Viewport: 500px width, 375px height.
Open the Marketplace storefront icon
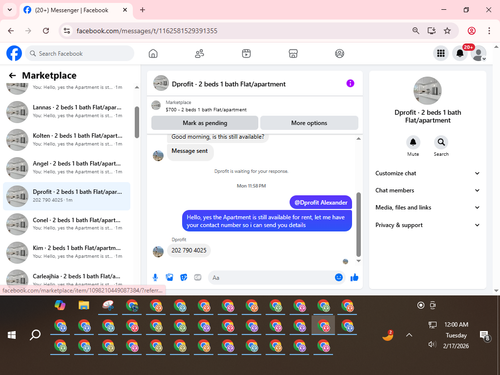tap(293, 53)
